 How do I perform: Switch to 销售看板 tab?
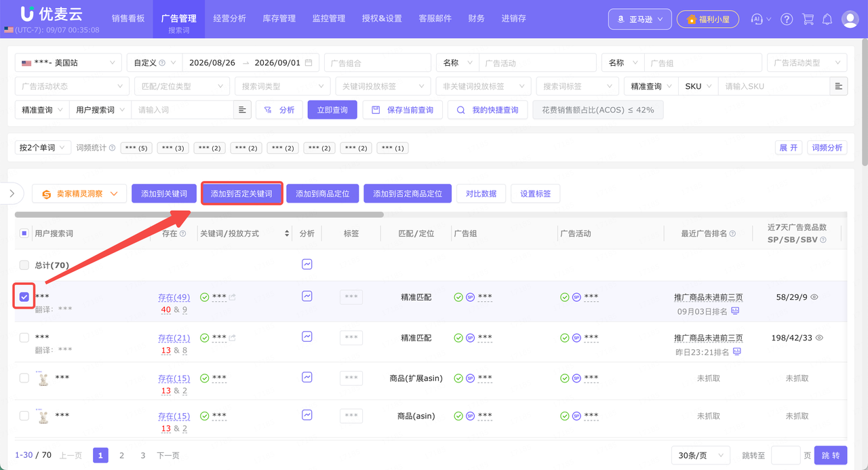pyautogui.click(x=128, y=18)
